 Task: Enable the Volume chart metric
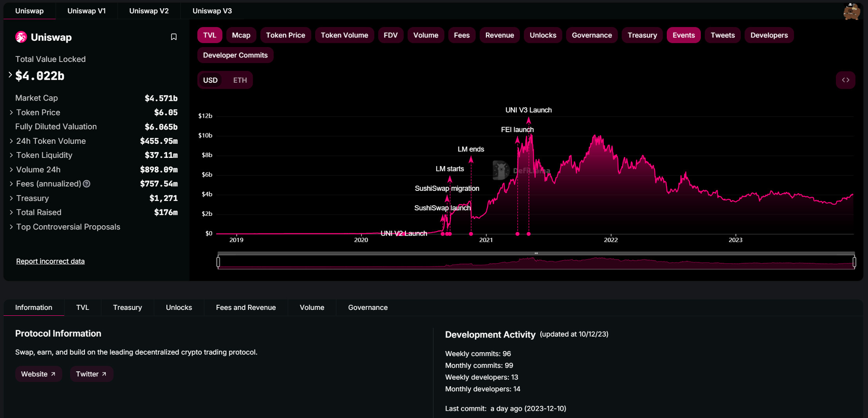coord(426,35)
